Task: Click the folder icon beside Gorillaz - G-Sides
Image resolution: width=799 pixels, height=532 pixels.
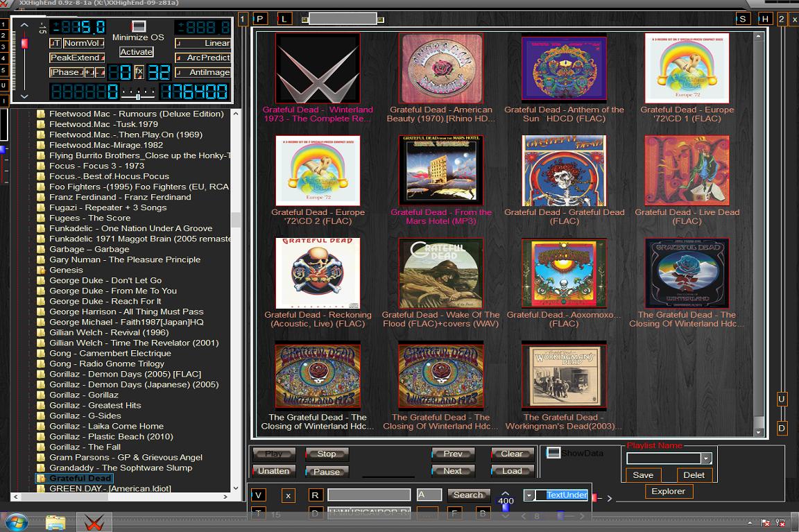Action: pyautogui.click(x=40, y=415)
